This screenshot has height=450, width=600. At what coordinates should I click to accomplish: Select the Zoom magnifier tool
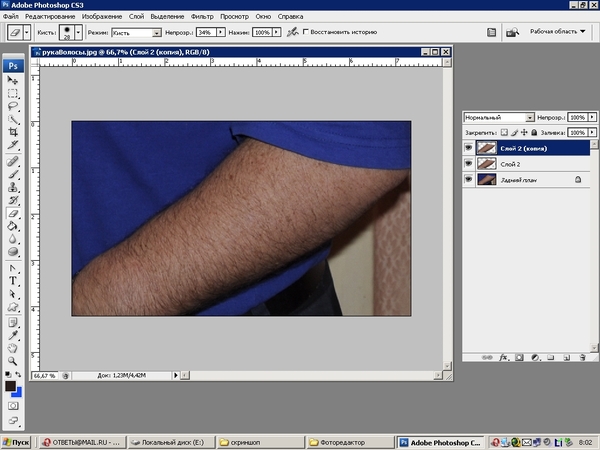tap(13, 361)
